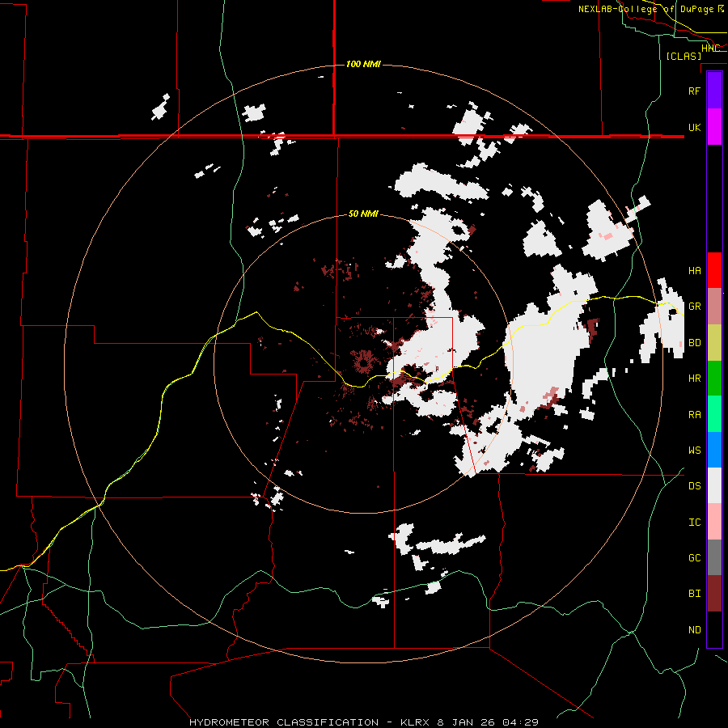
Task: Click the KLRX 8 JAN 26 04:29 timestamp
Action: pos(469,722)
